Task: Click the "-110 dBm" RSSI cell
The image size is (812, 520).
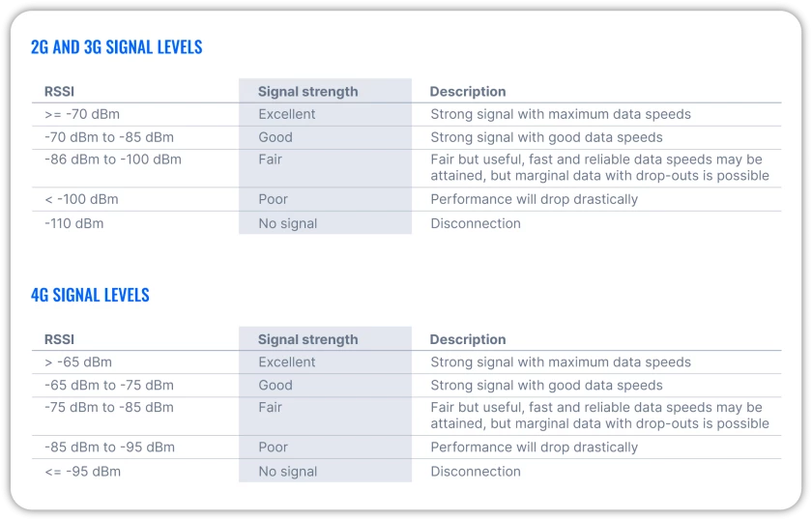Action: 74,223
